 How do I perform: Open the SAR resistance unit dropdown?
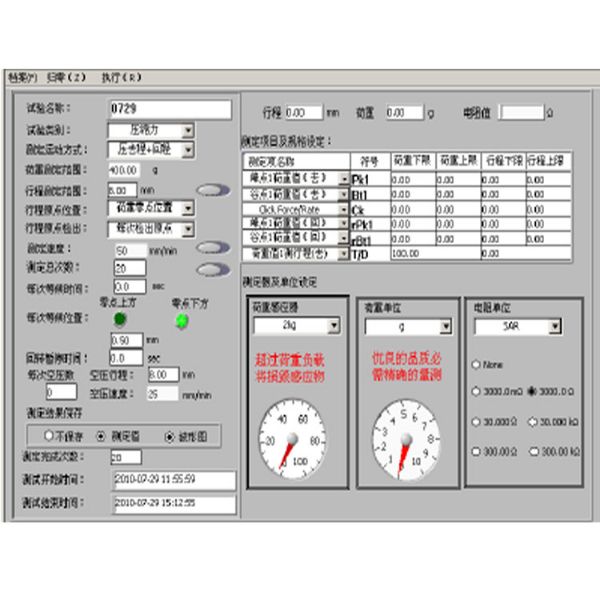pyautogui.click(x=554, y=327)
